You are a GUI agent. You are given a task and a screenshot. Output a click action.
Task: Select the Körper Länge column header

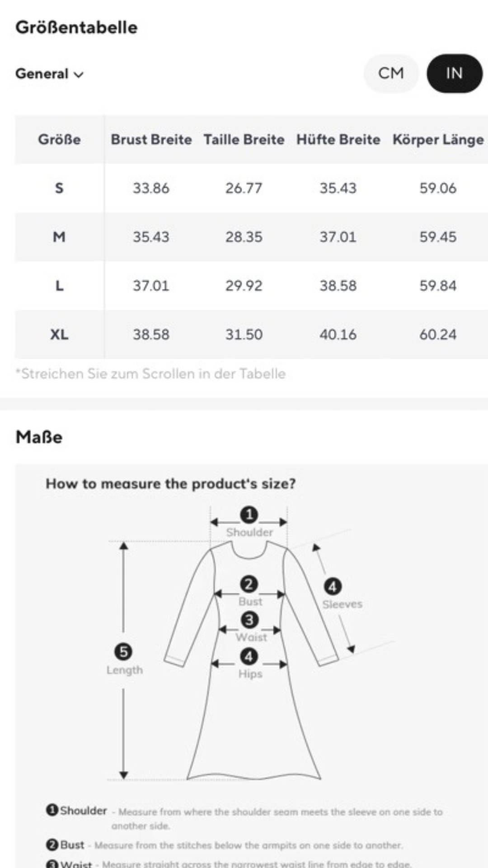[438, 140]
